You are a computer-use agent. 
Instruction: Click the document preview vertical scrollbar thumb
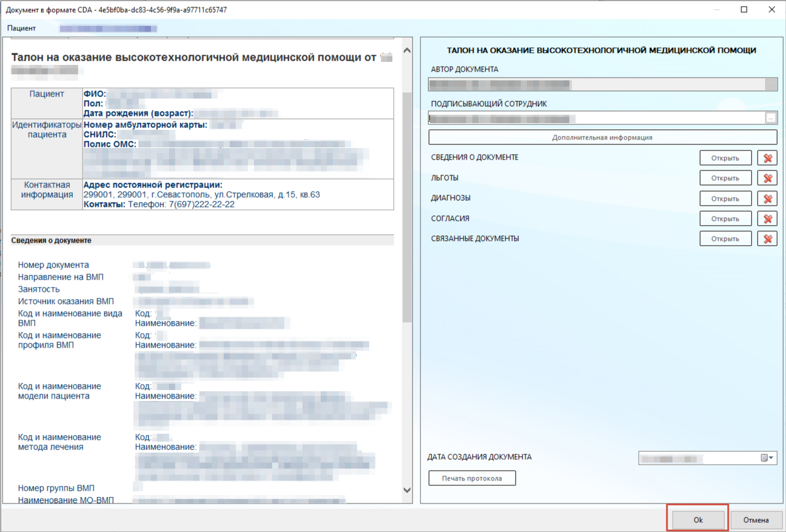coord(407,206)
